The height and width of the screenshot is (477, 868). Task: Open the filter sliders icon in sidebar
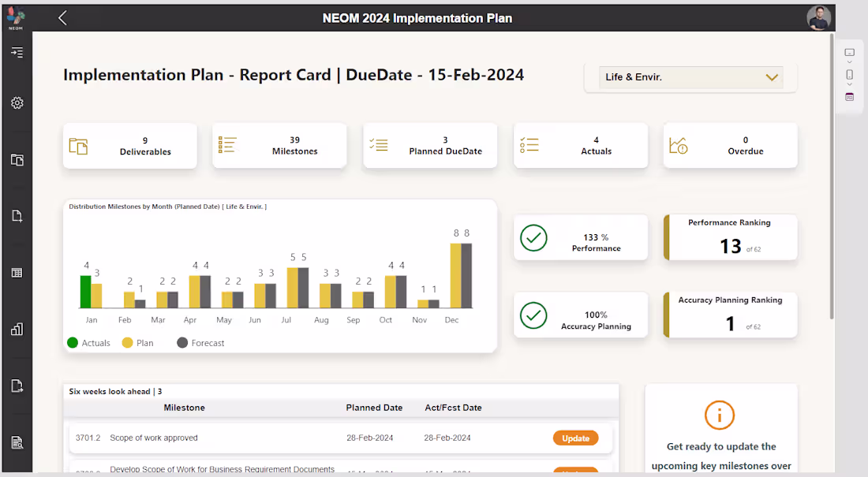tap(17, 52)
